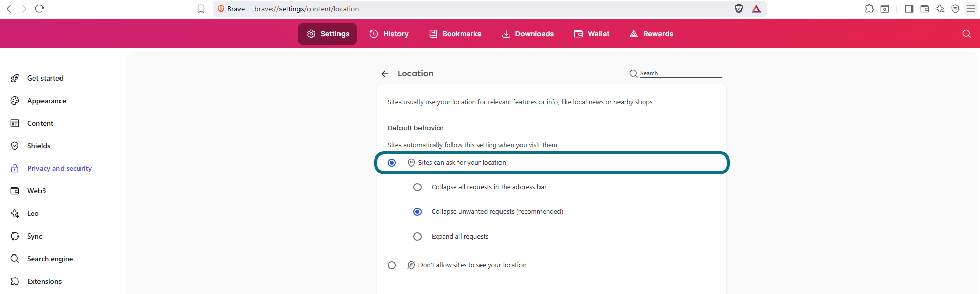Open Leo AI sparkle icon in toolbar
This screenshot has height=294, width=980.
940,9
